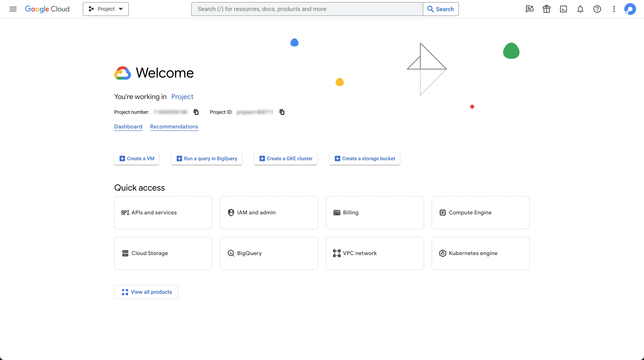Copy the project number to clipboard

196,112
